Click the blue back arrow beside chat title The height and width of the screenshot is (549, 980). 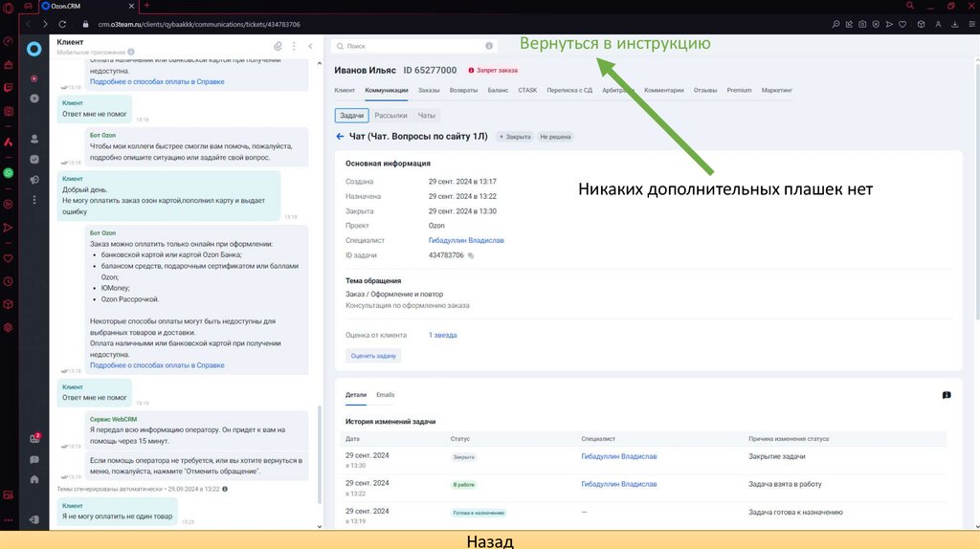[340, 137]
